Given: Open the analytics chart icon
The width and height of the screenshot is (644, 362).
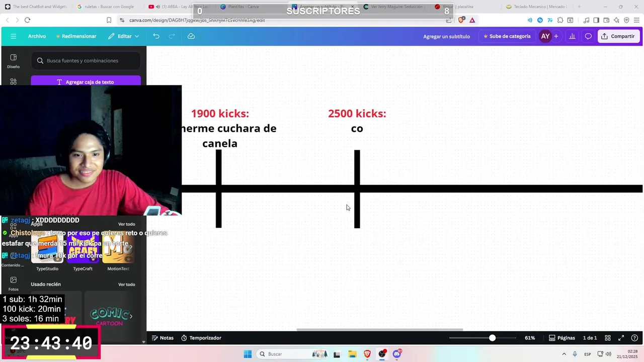Looking at the screenshot, I should tap(572, 36).
